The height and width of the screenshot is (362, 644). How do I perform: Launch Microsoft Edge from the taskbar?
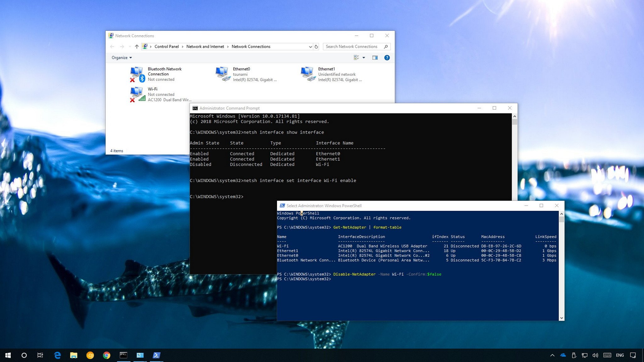point(57,355)
